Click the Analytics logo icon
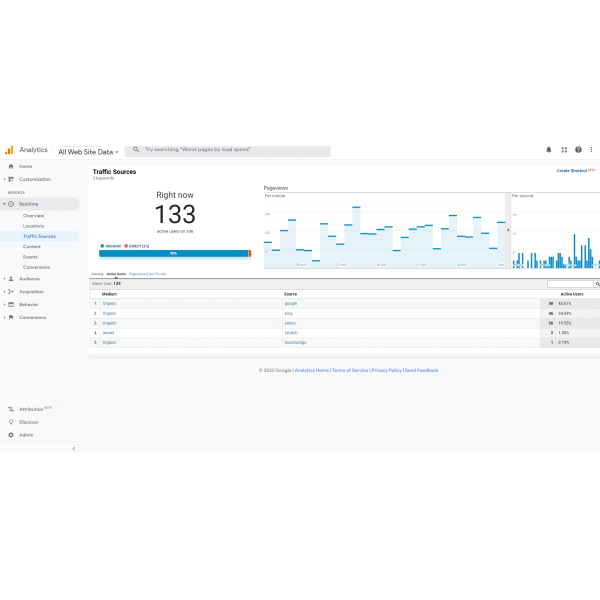The image size is (600, 600). pos(9,150)
